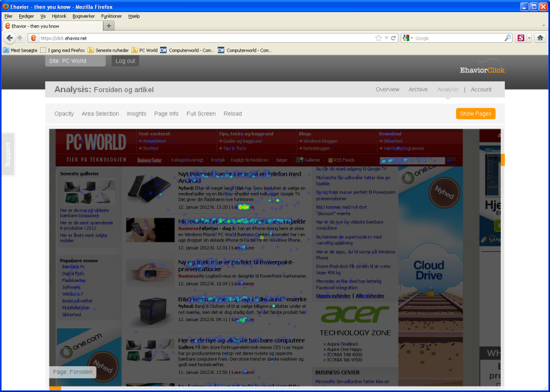Click the red S toolbar icon
The height and width of the screenshot is (392, 550).
click(x=521, y=38)
